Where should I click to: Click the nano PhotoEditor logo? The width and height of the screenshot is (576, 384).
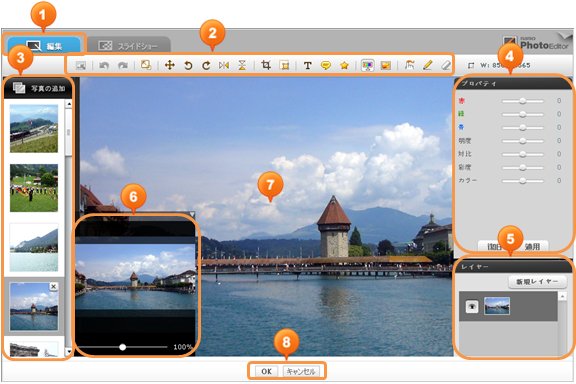click(x=536, y=44)
